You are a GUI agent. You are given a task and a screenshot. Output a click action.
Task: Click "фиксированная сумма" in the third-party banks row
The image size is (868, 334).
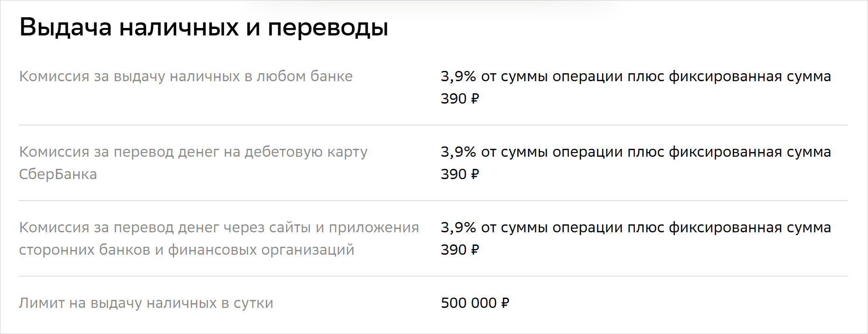tap(750, 227)
